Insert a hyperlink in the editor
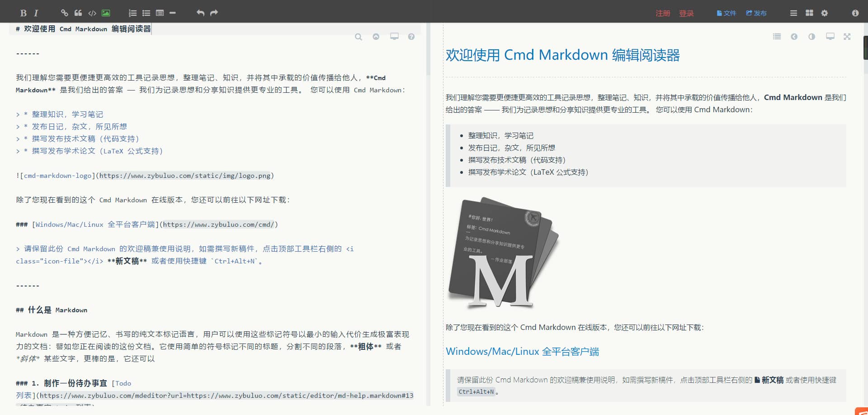Viewport: 868px width, 415px height. click(64, 13)
